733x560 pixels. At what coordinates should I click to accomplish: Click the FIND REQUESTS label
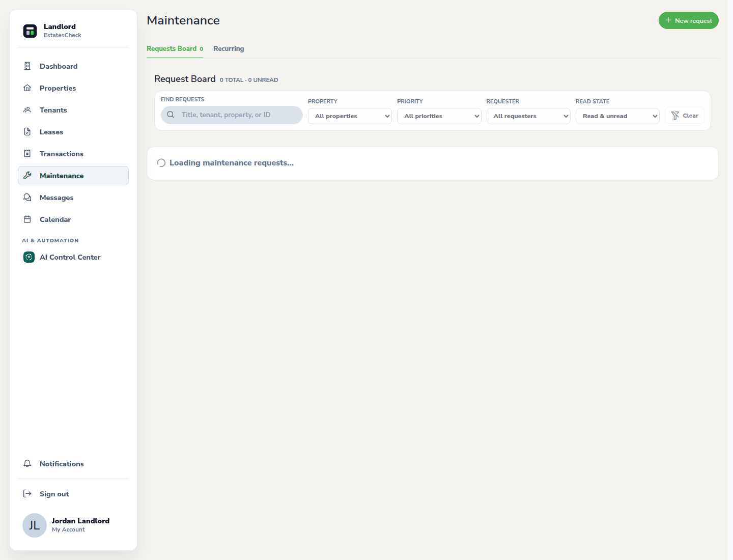[x=183, y=99]
